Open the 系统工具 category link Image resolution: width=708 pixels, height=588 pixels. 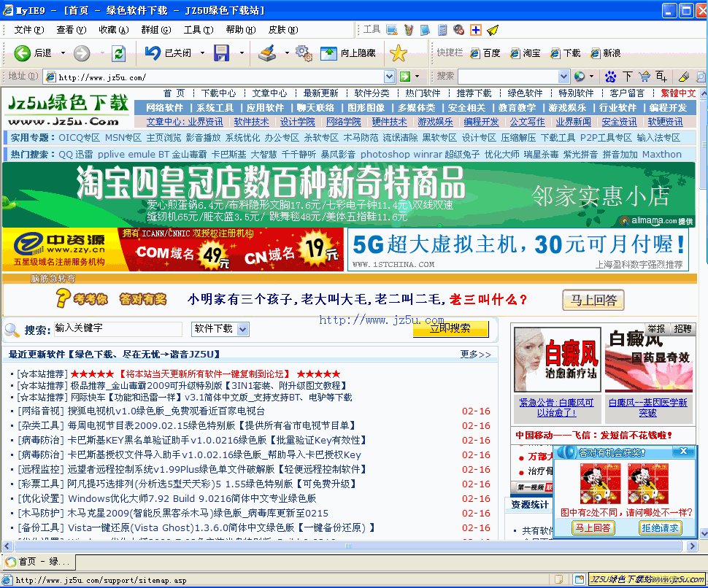(215, 108)
